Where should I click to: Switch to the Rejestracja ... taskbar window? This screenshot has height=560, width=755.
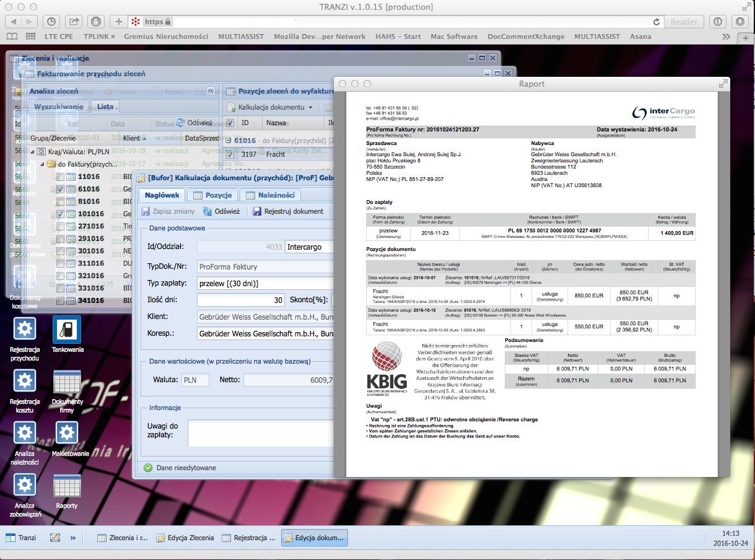coord(248,538)
